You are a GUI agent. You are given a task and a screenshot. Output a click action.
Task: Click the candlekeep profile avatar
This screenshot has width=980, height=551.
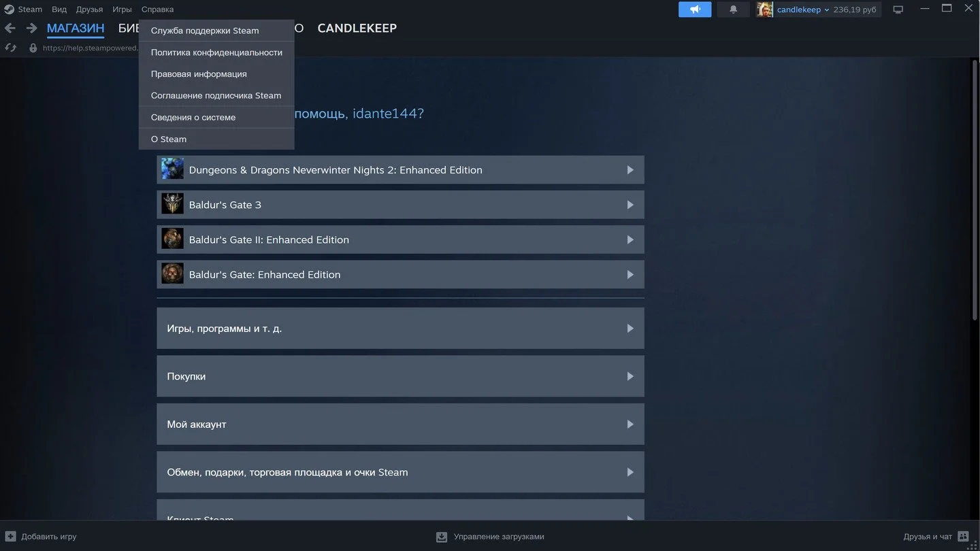765,10
